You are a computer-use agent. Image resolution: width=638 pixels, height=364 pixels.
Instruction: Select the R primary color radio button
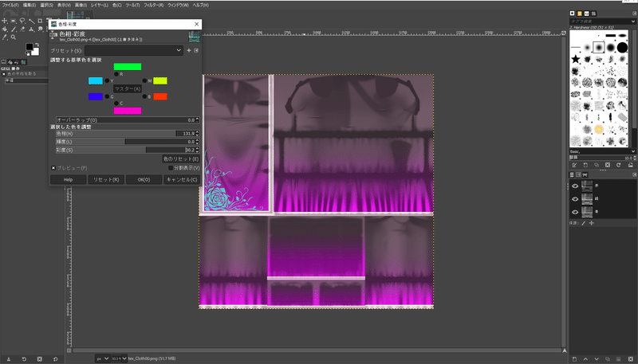tap(116, 74)
